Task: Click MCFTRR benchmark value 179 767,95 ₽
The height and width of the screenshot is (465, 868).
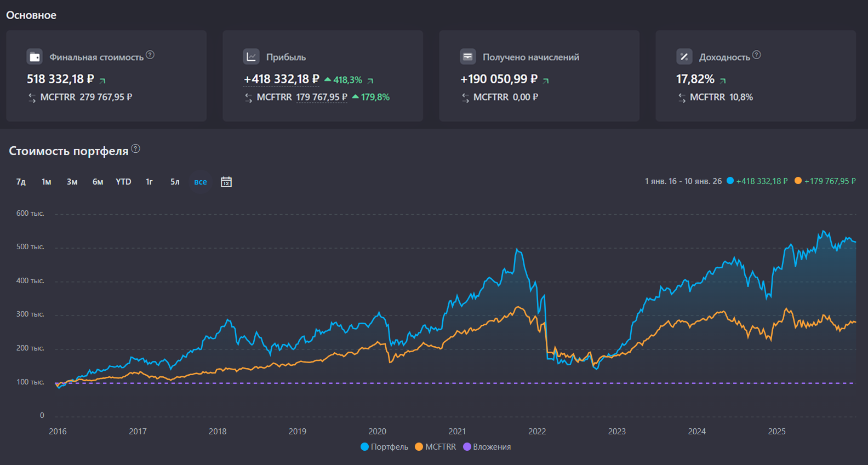Action: pyautogui.click(x=322, y=97)
